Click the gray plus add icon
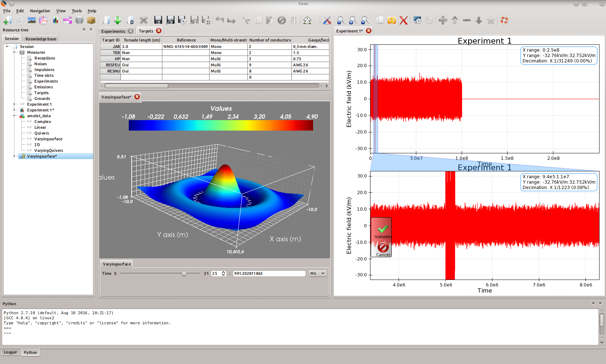The height and width of the screenshot is (364, 606). click(x=443, y=20)
